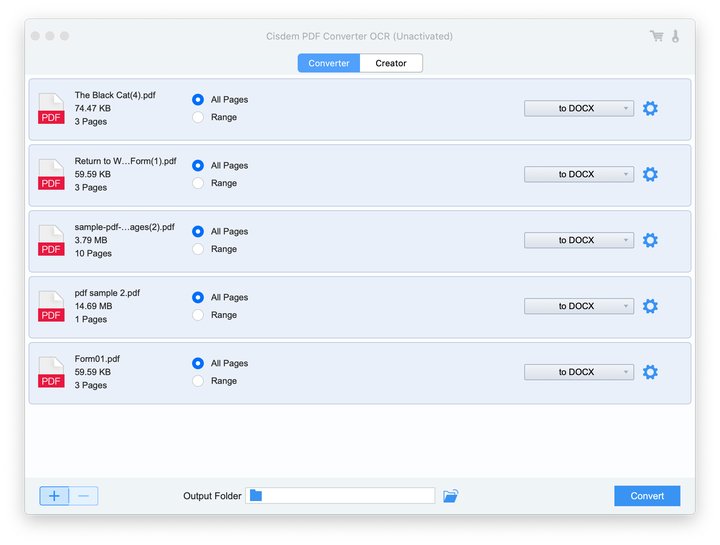Select All Pages for Return to W...Form(1).pdf
Screen dimensions: 720x545
(198, 165)
